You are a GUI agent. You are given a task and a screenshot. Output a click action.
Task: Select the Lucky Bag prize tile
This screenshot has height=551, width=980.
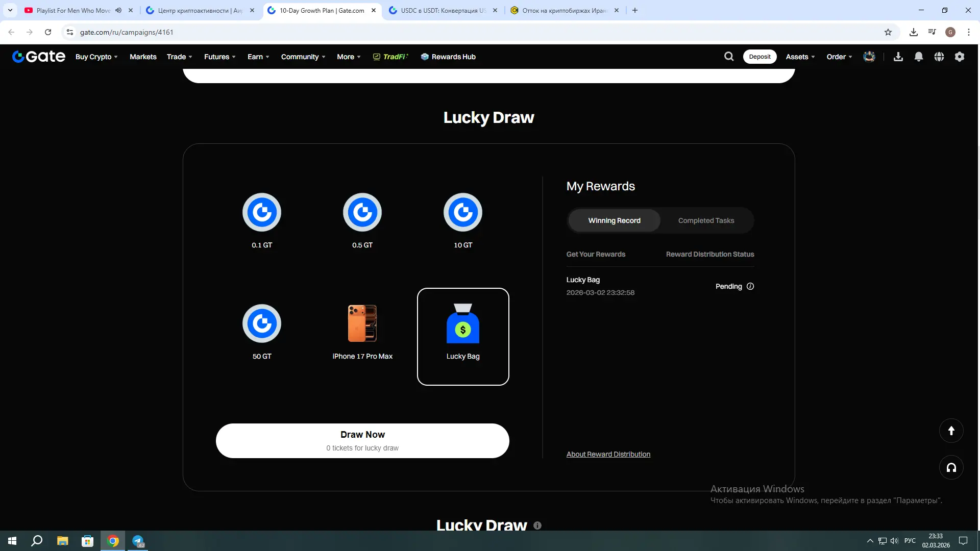[462, 336]
